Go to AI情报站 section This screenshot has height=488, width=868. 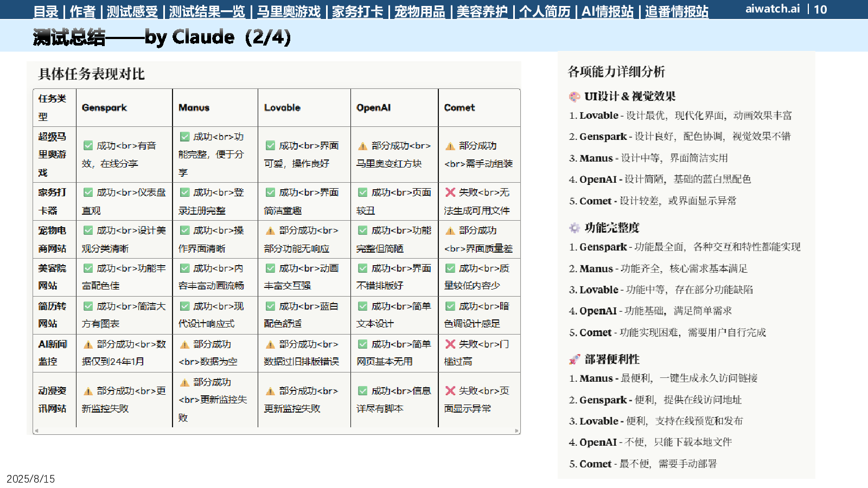click(608, 11)
